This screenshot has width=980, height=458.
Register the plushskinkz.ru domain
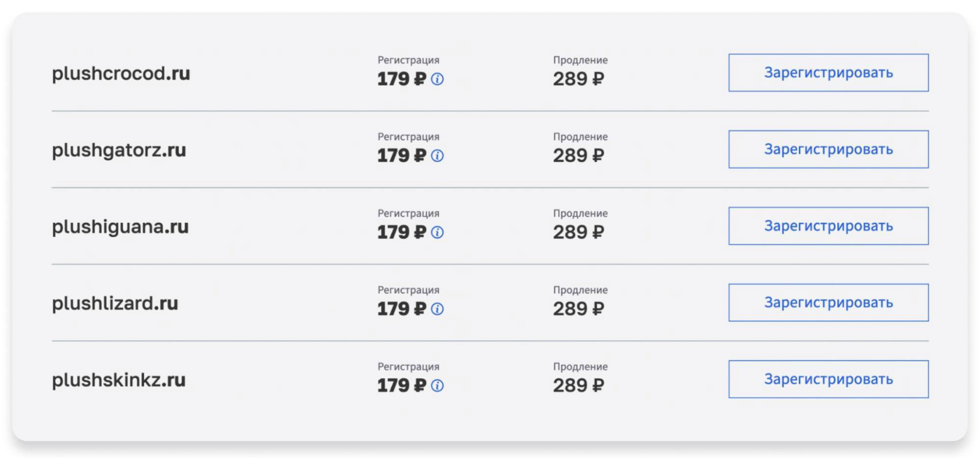click(829, 379)
